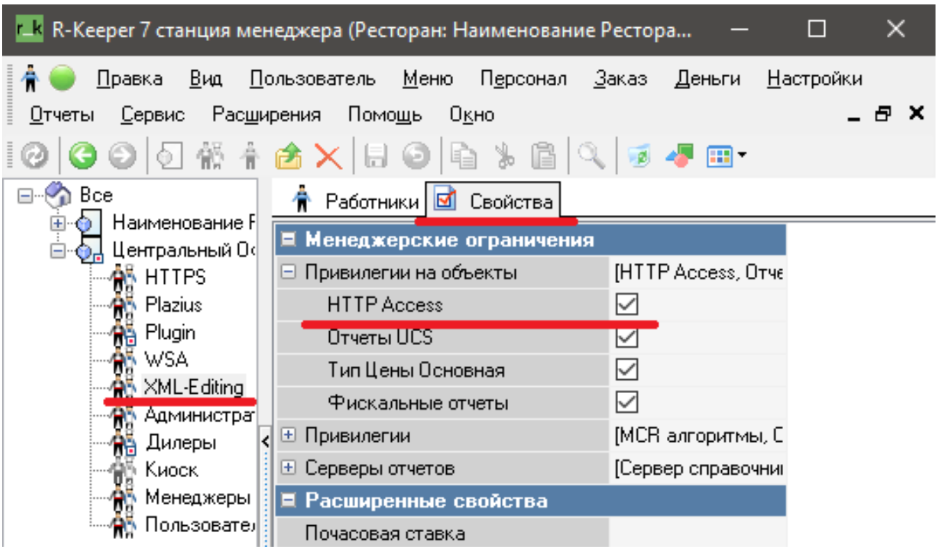939x560 pixels.
Task: Select the WSA role in tree
Action: pos(166,360)
